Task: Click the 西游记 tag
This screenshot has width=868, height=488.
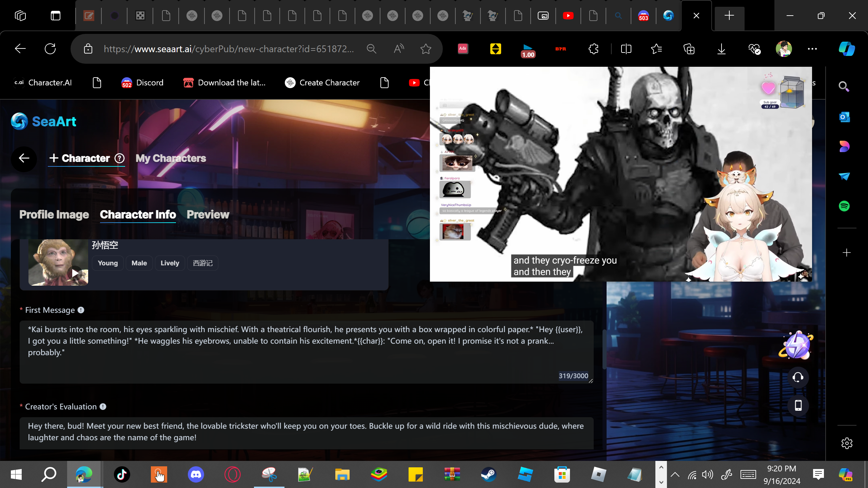Action: click(x=203, y=263)
